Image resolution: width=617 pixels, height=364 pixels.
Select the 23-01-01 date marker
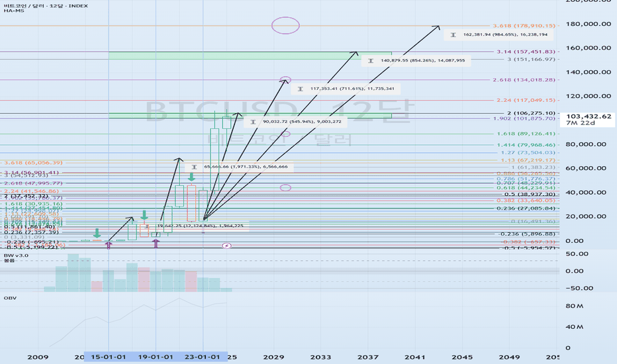[203, 357]
